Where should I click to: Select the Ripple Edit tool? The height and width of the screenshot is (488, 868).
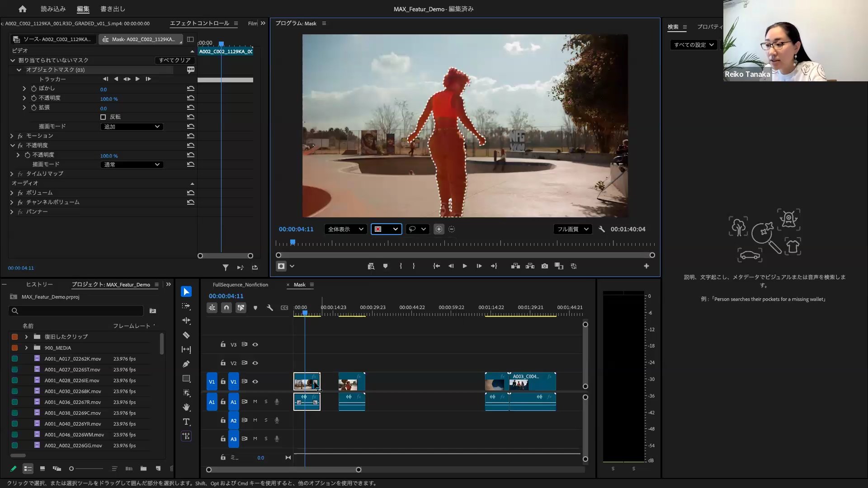click(186, 321)
